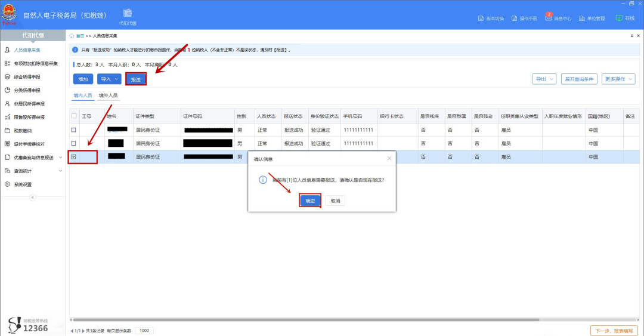Click the 版本切换 icon in header

pos(481,19)
